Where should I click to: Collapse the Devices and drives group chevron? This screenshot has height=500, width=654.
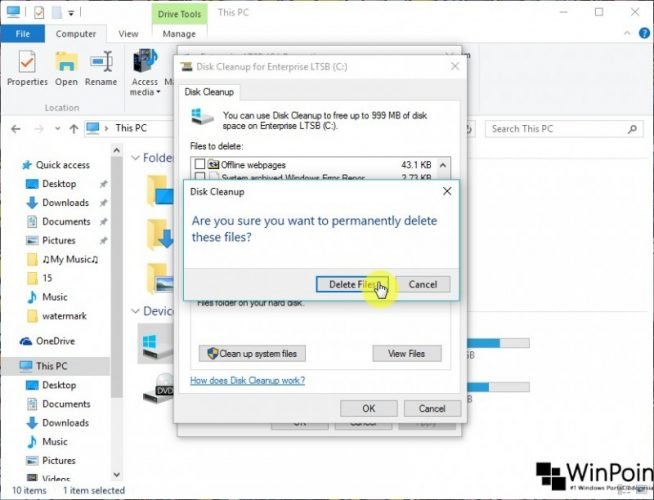pos(135,311)
